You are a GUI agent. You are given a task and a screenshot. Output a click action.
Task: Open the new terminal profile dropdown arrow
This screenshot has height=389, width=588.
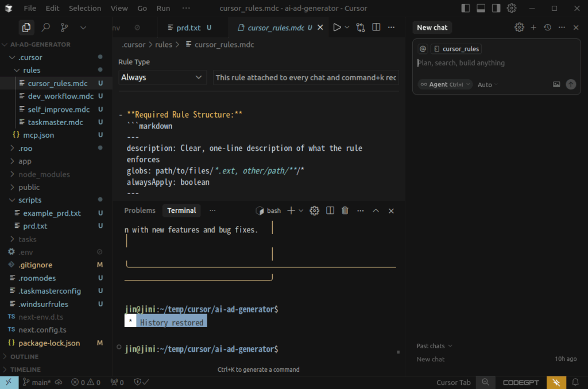301,211
